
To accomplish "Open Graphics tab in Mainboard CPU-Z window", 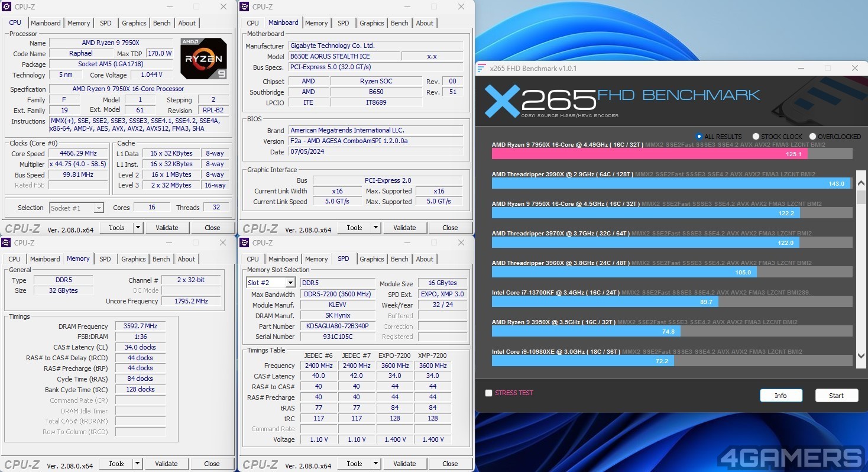I will tap(372, 23).
